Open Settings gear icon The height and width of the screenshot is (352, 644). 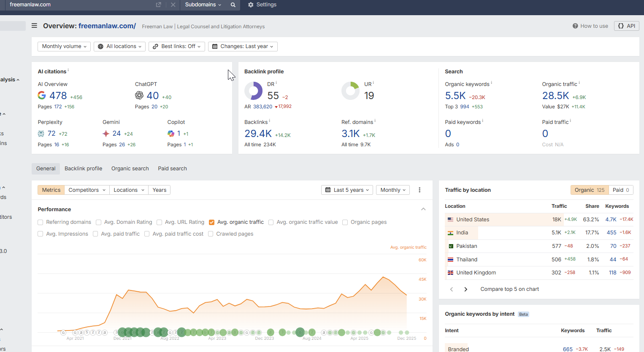point(251,5)
